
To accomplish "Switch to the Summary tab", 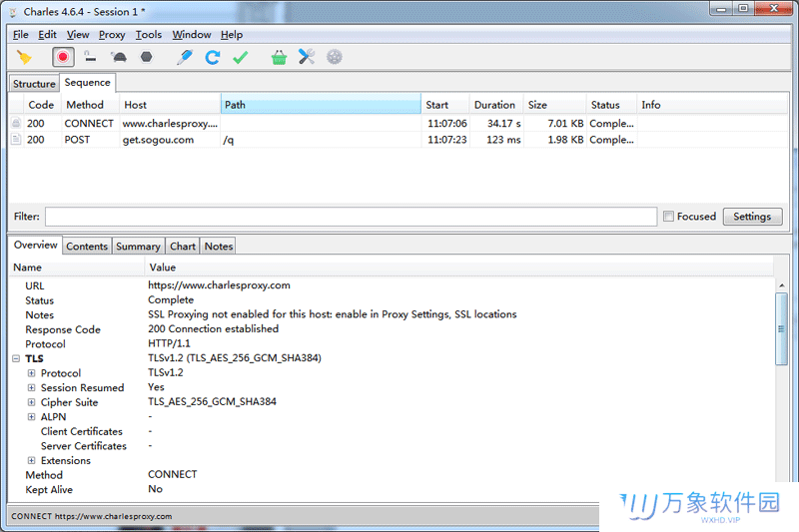I will [x=138, y=247].
